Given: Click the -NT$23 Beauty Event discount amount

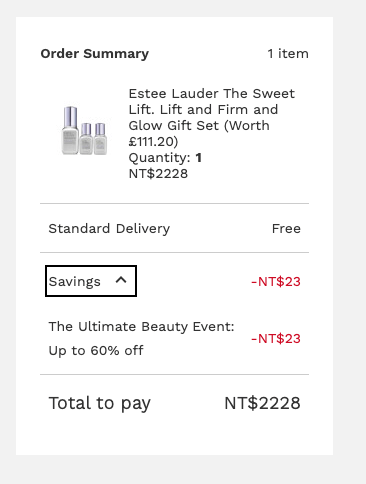Looking at the screenshot, I should point(276,339).
